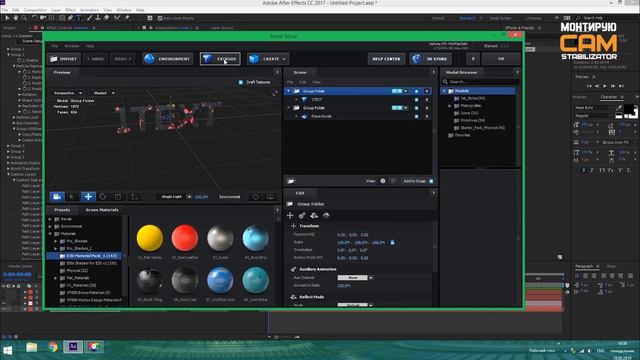Delete the PlaneModel with X icon
The image size is (640, 360).
427,116
